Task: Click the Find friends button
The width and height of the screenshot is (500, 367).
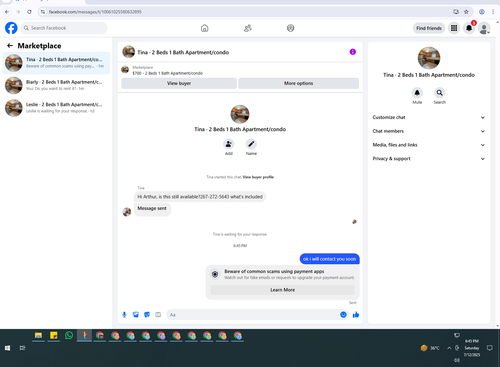Action: (429, 28)
